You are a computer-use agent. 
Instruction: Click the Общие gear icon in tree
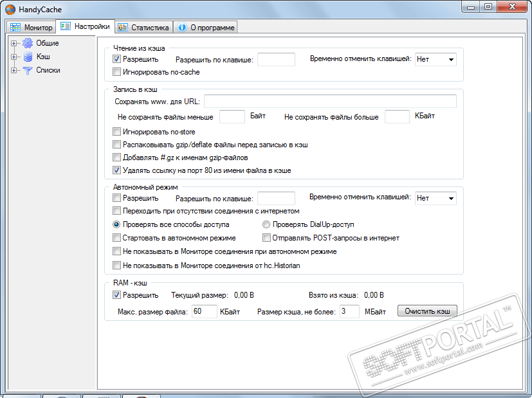(28, 43)
